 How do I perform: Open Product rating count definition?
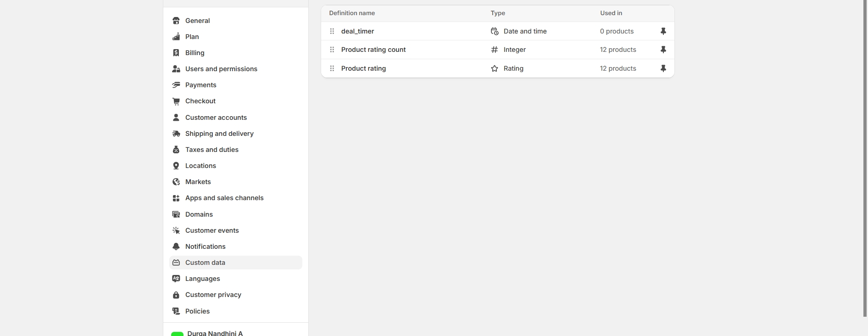coord(373,50)
